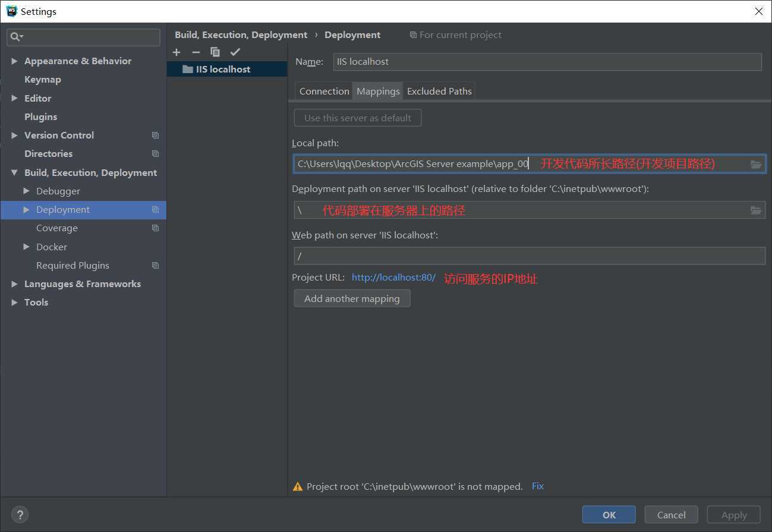772x532 pixels.
Task: Click the Apply button
Action: [734, 515]
